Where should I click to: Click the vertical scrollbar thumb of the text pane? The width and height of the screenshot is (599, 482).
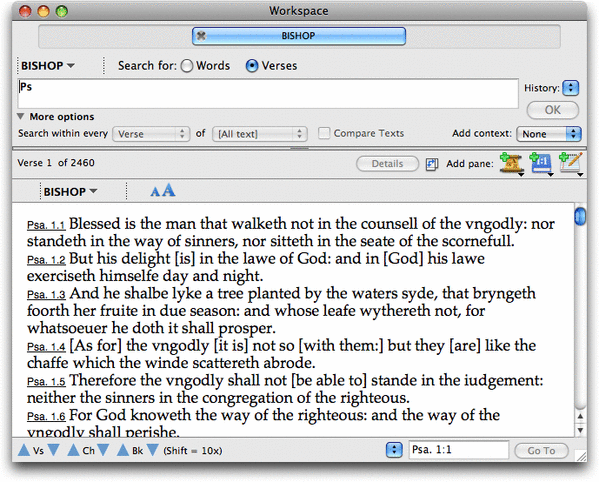(580, 216)
